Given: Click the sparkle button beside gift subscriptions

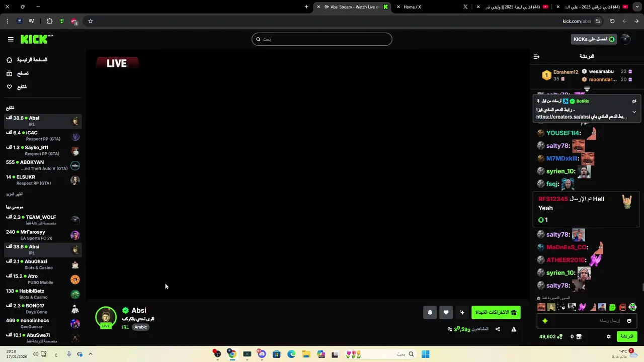Looking at the screenshot, I should click(462, 312).
